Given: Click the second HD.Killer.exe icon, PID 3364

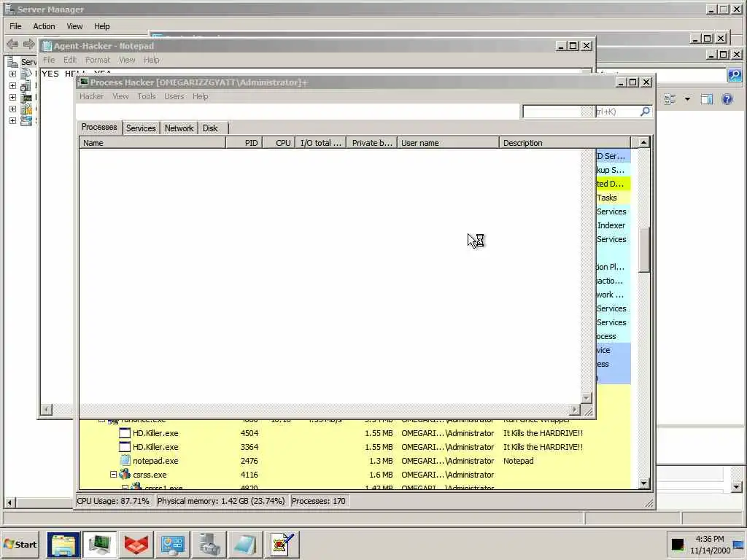Looking at the screenshot, I should tap(124, 447).
